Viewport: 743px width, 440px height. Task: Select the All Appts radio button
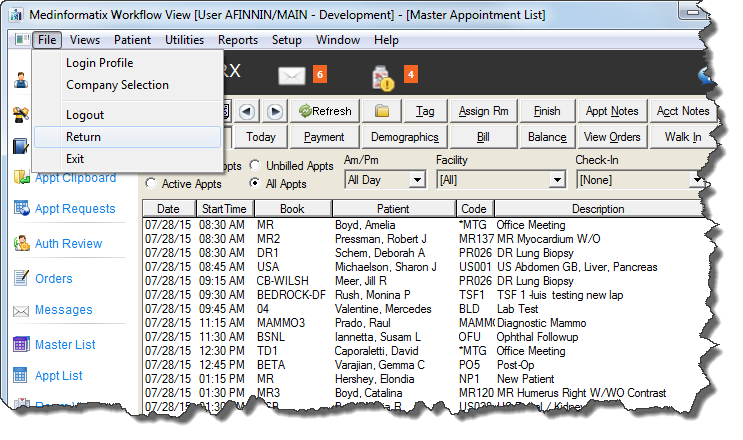tap(257, 184)
